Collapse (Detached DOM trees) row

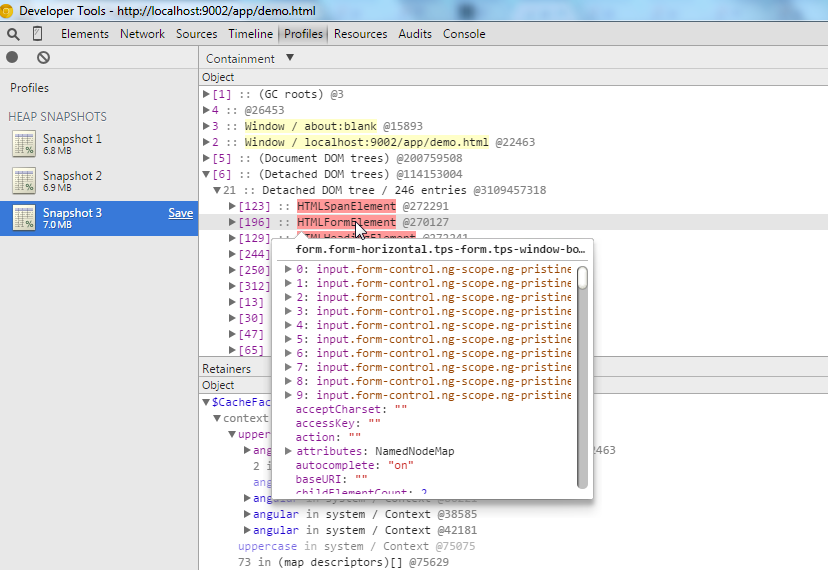[206, 174]
